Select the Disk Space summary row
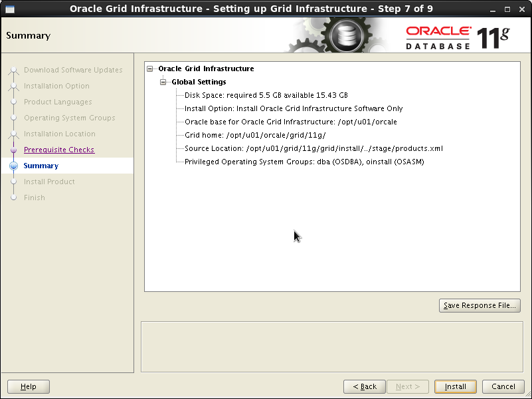This screenshot has width=532, height=399. coord(266,95)
